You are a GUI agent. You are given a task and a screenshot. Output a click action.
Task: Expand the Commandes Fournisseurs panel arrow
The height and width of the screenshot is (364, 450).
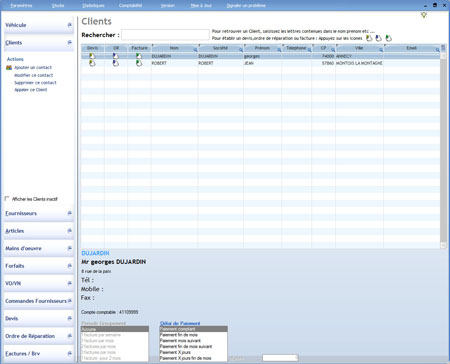[69, 301]
